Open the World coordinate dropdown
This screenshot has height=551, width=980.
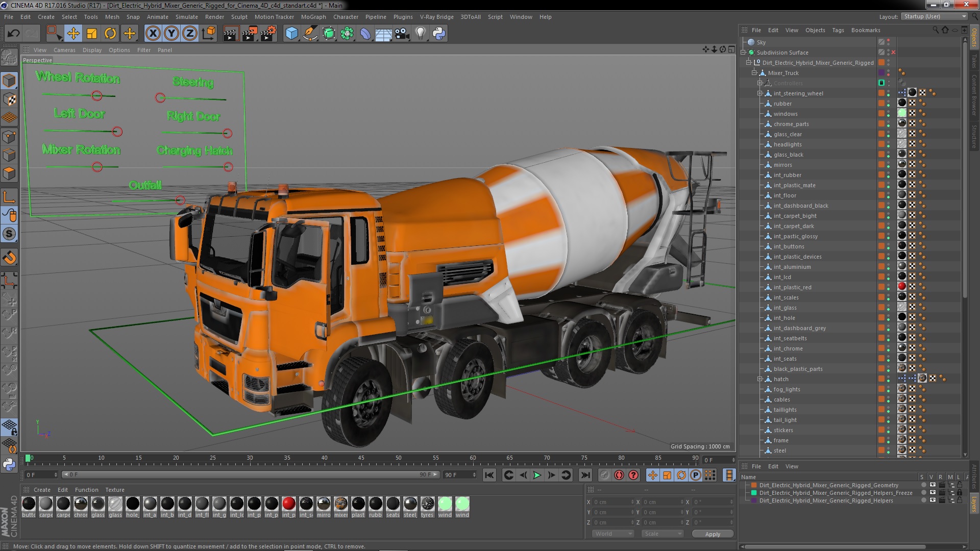(612, 534)
